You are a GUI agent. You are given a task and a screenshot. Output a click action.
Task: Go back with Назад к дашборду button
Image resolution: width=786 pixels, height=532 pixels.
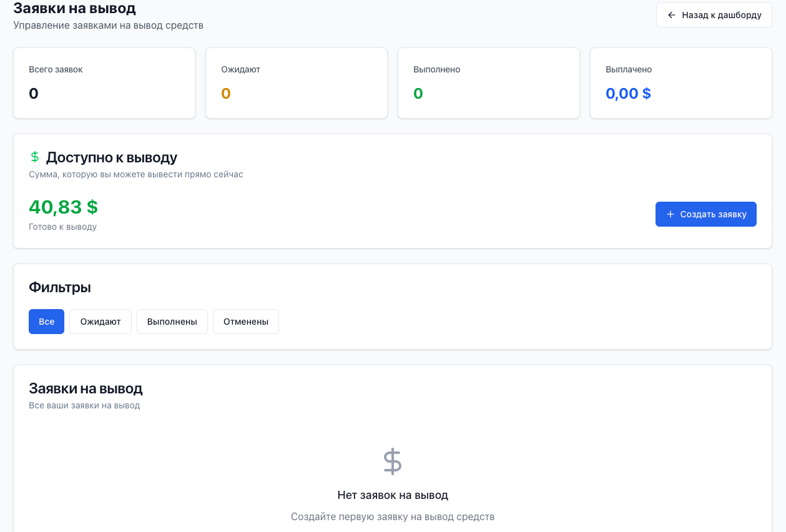[714, 15]
